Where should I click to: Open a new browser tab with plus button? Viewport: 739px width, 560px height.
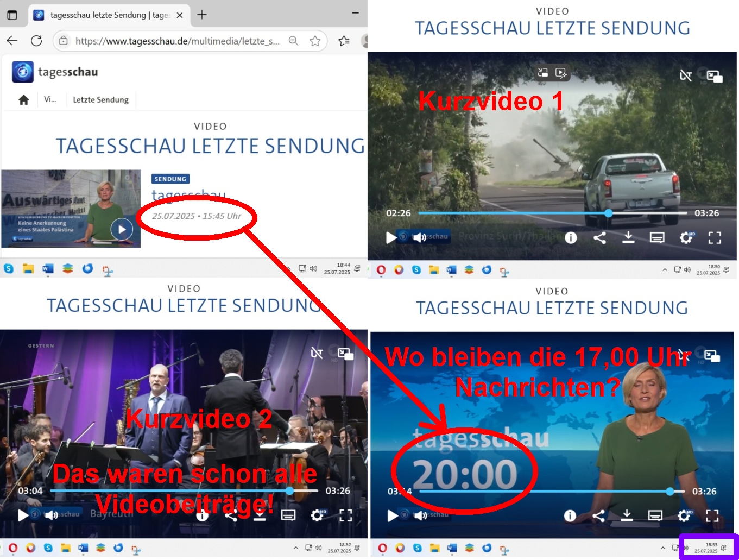[x=202, y=15]
